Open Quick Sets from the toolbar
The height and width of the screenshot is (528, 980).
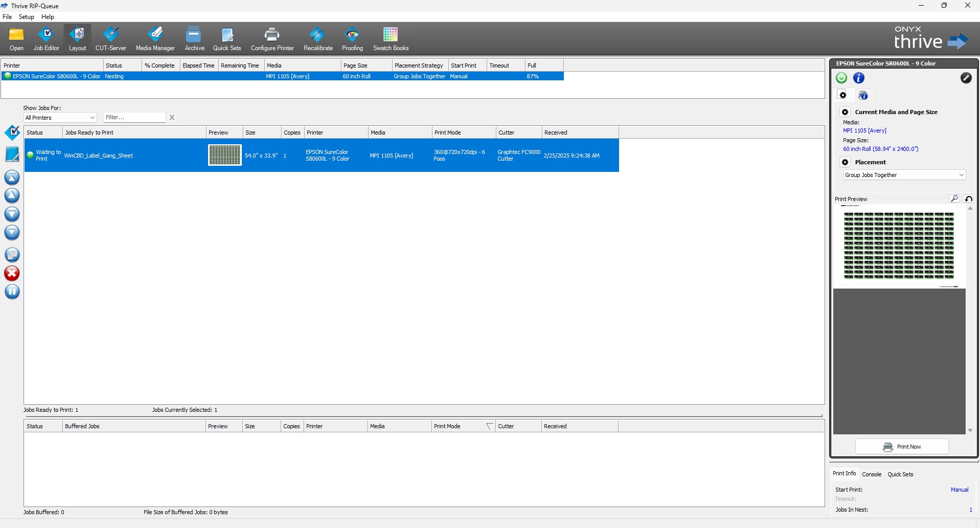tap(227, 39)
